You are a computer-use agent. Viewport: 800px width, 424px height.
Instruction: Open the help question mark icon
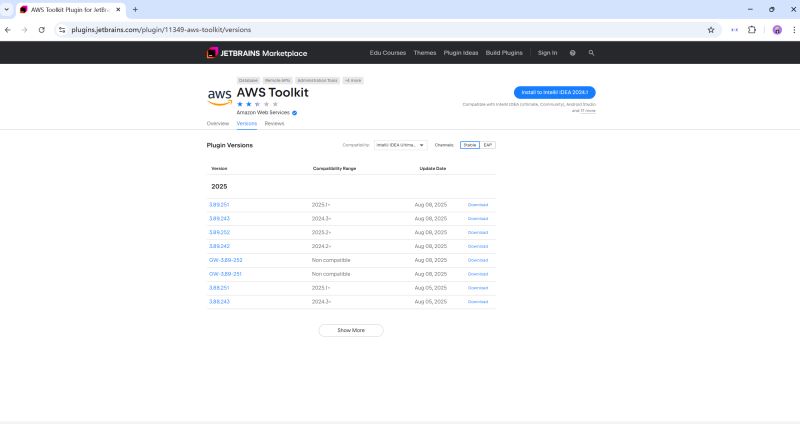572,53
